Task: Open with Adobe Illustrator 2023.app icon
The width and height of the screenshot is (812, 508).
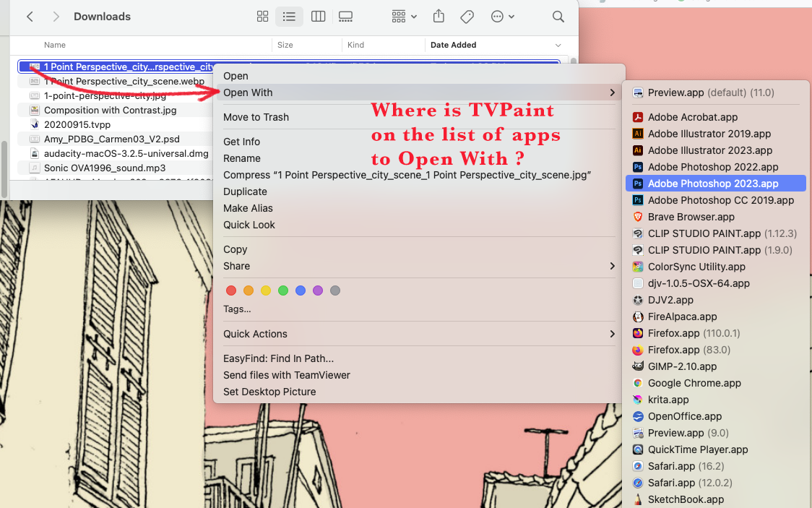Action: click(638, 151)
